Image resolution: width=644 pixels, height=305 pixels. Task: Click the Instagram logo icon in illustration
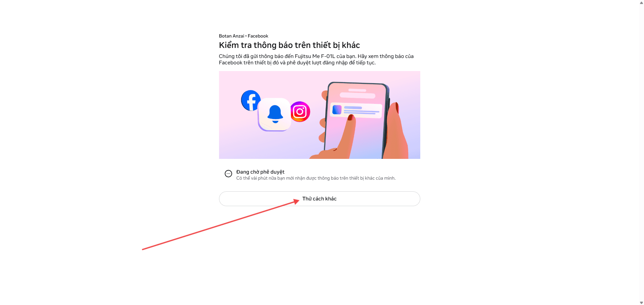[300, 112]
